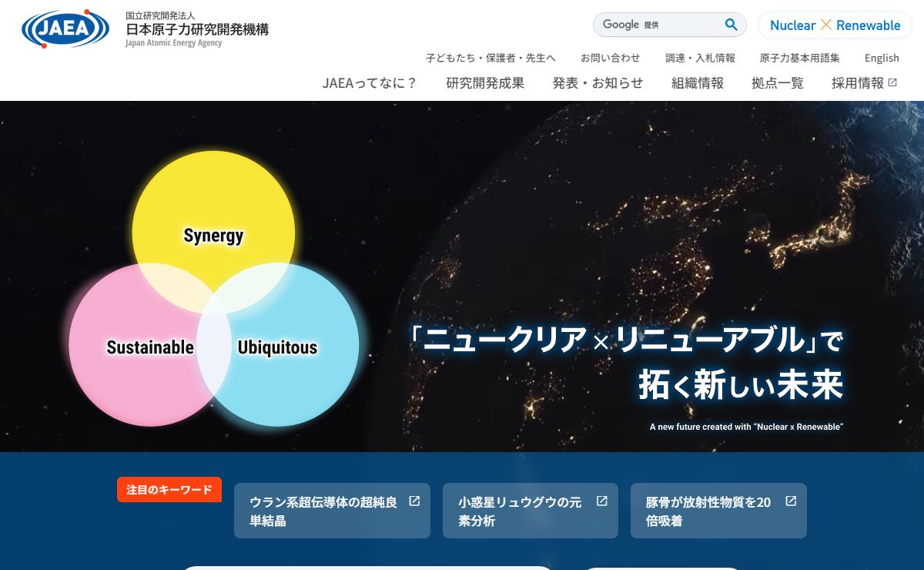Click the hero headline 拓く新しい未来
924x570 pixels.
pos(741,385)
